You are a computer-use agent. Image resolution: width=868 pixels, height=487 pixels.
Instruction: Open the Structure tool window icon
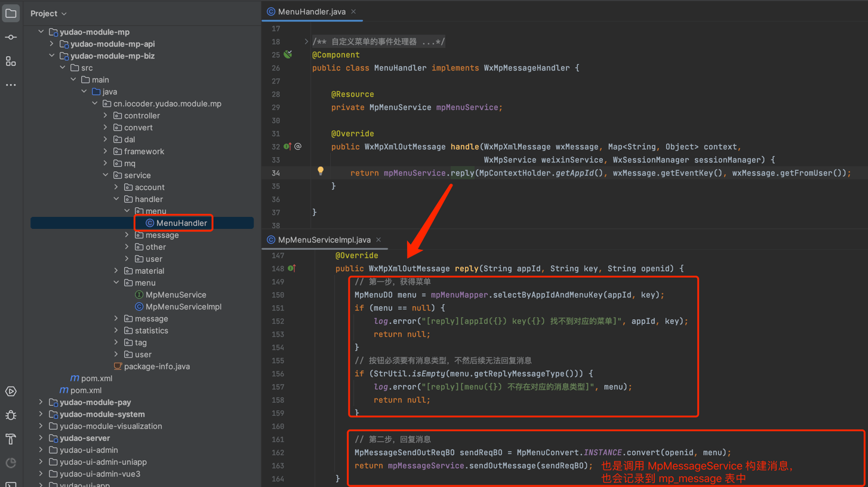pyautogui.click(x=11, y=61)
